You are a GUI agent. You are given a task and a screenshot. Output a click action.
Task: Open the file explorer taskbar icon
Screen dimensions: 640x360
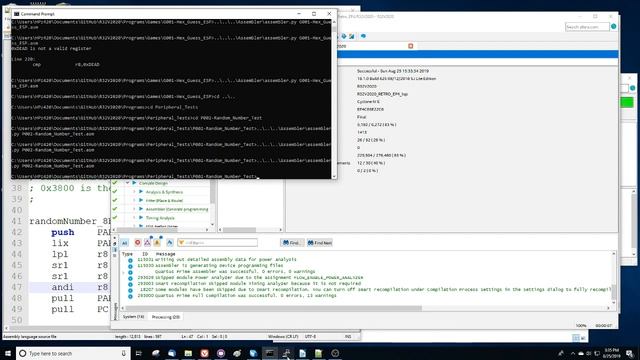(x=188, y=353)
